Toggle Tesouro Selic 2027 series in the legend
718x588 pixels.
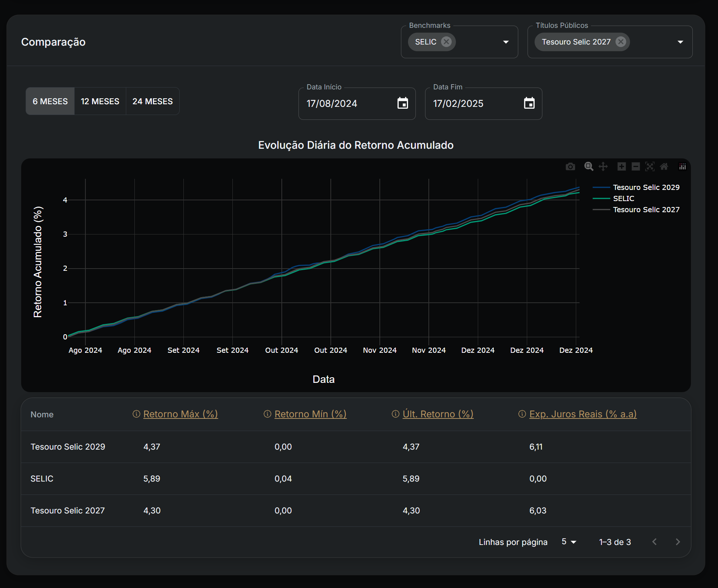pos(646,210)
